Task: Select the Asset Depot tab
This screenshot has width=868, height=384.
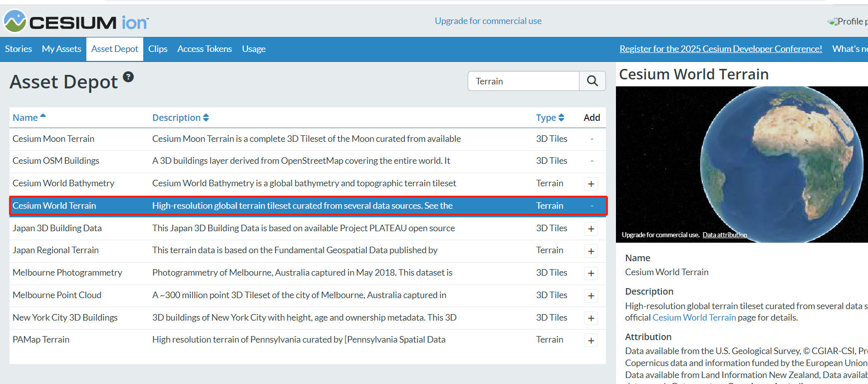Action: 115,49
